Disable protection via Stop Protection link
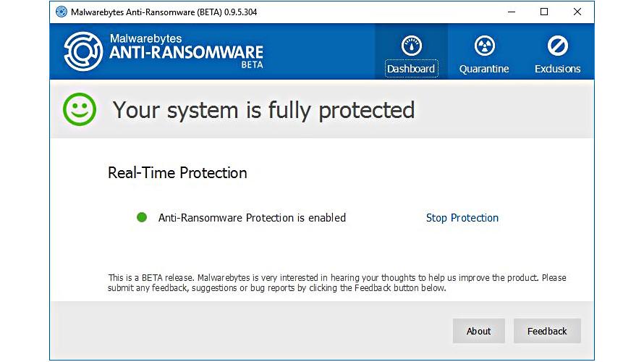The width and height of the screenshot is (644, 362). pos(462,218)
